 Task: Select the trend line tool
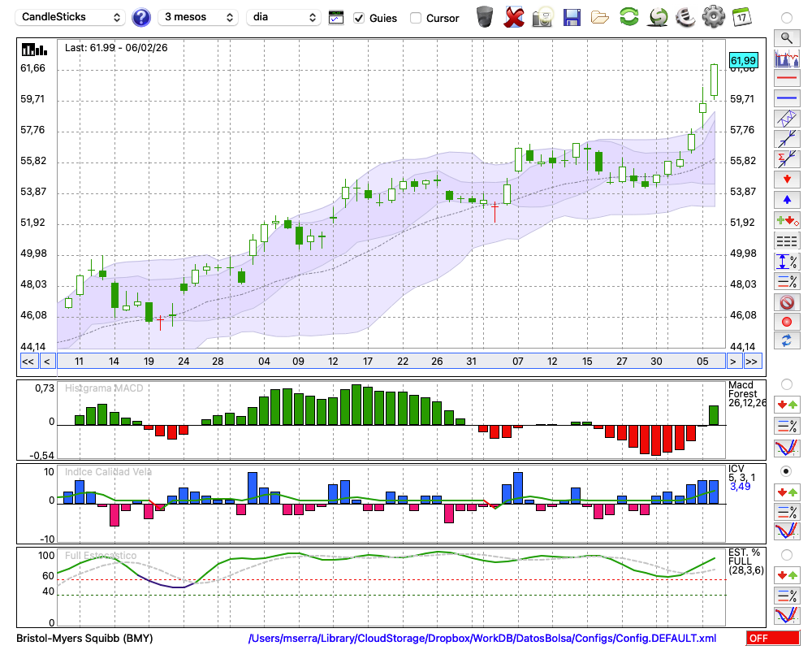tap(787, 139)
